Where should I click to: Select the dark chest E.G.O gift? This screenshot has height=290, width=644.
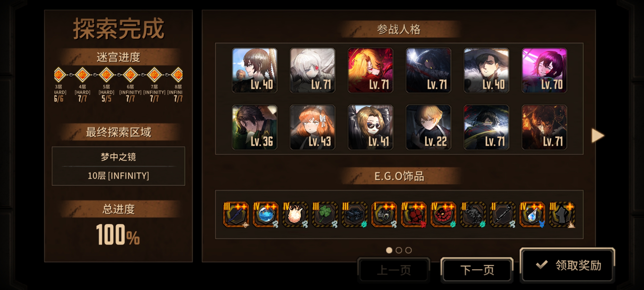click(354, 214)
